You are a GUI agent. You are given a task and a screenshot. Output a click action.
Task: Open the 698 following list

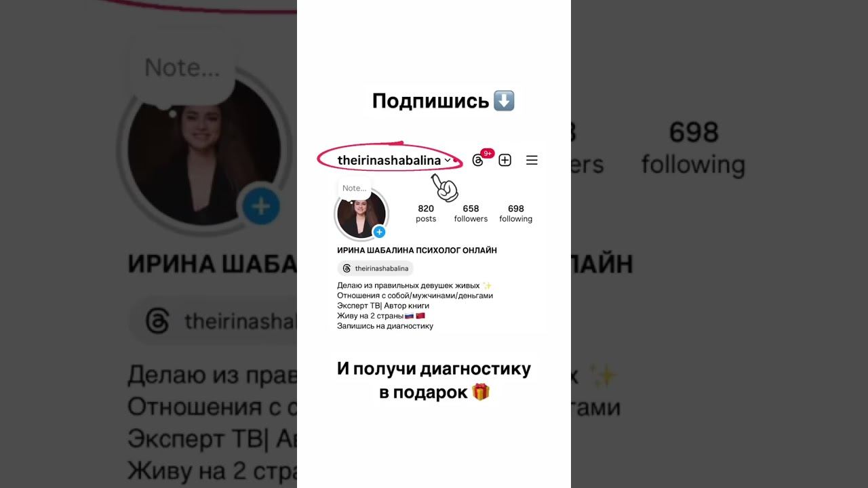515,213
